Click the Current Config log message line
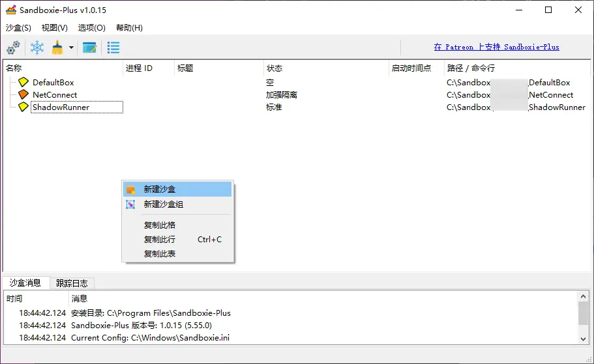Screen dimensions: 594x364 [x=150, y=337]
